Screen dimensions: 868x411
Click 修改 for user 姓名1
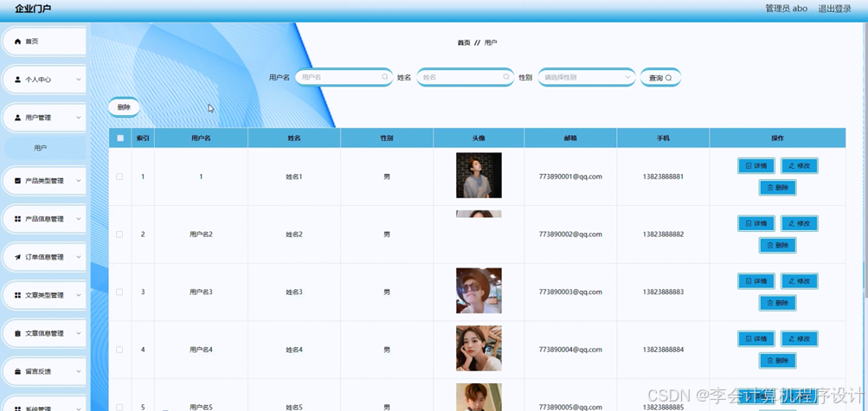pyautogui.click(x=800, y=166)
